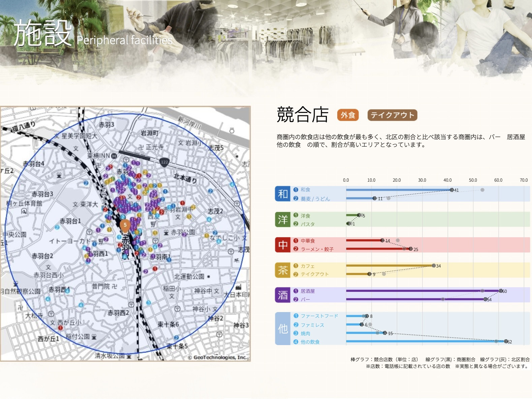Image resolution: width=532 pixels, height=399 pixels.
Task: Click the ラーメン・餃子 legend label
Action: coord(317,249)
